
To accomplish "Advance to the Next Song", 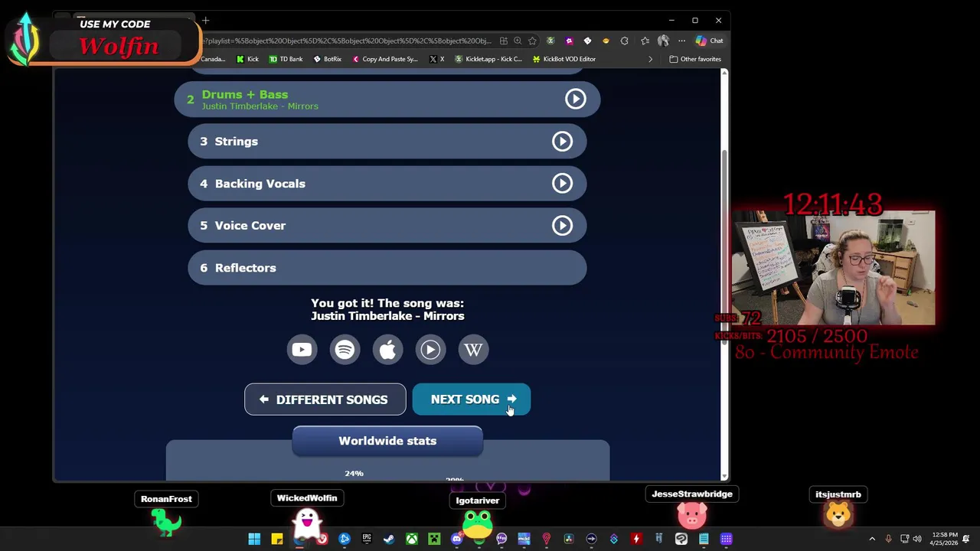I will click(x=471, y=399).
